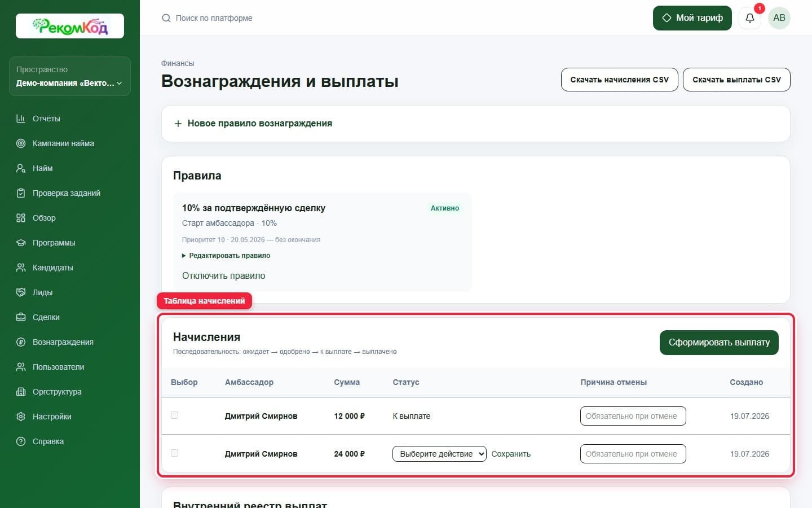Click the Финансы breadcrumb text

178,63
